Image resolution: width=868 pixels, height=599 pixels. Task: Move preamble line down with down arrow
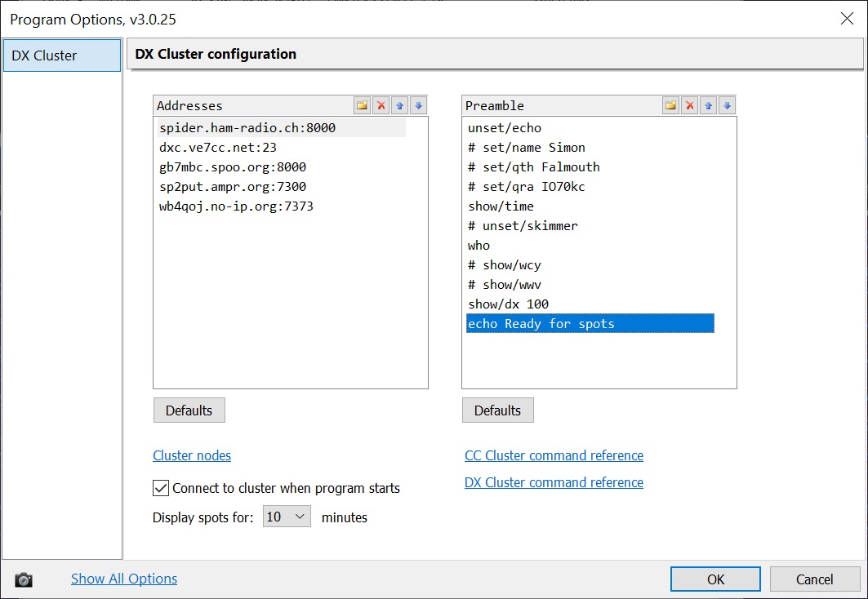[727, 105]
